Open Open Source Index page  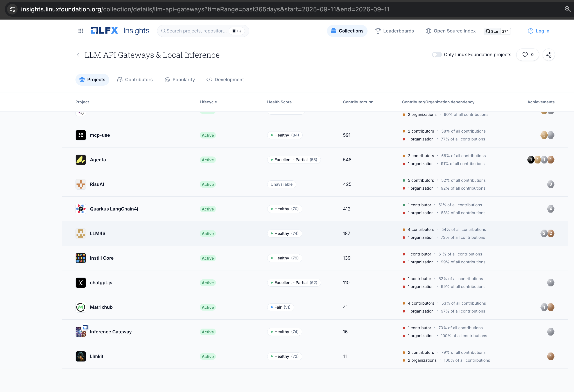coord(450,31)
